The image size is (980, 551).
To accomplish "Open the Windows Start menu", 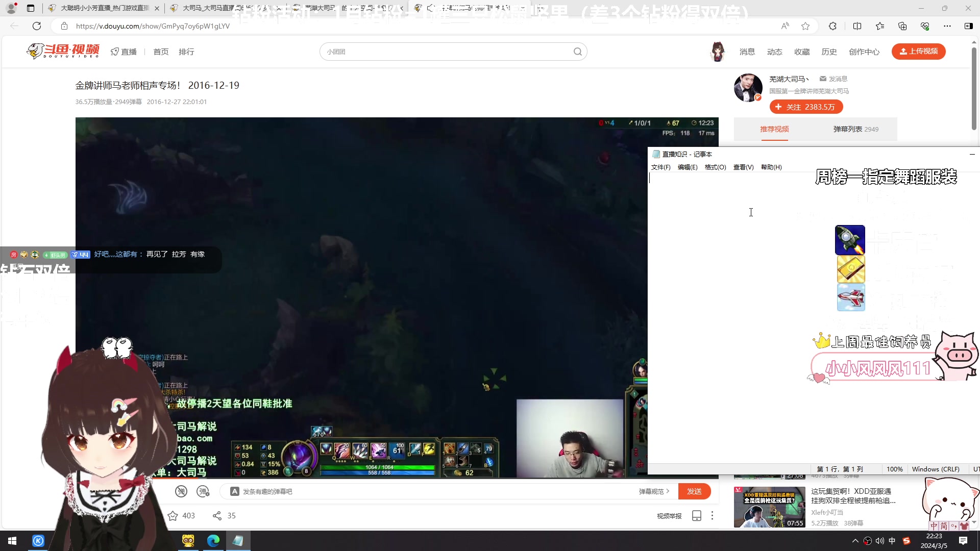I will (12, 541).
